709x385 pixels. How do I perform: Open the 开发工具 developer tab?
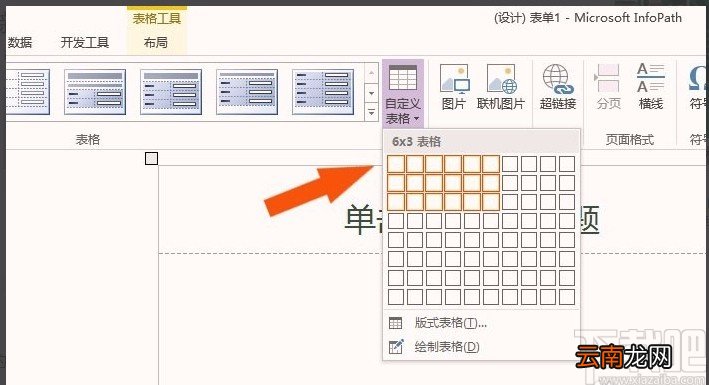pyautogui.click(x=85, y=43)
